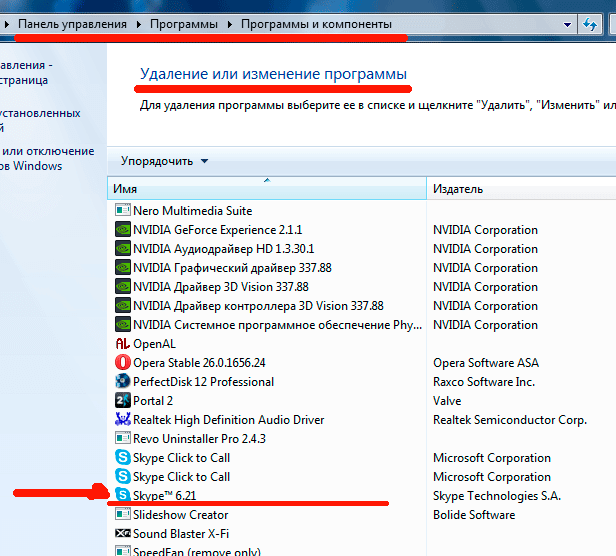Screen dimensions: 616x556
Task: Click Opera Software ASA publisher cell
Action: 486,363
